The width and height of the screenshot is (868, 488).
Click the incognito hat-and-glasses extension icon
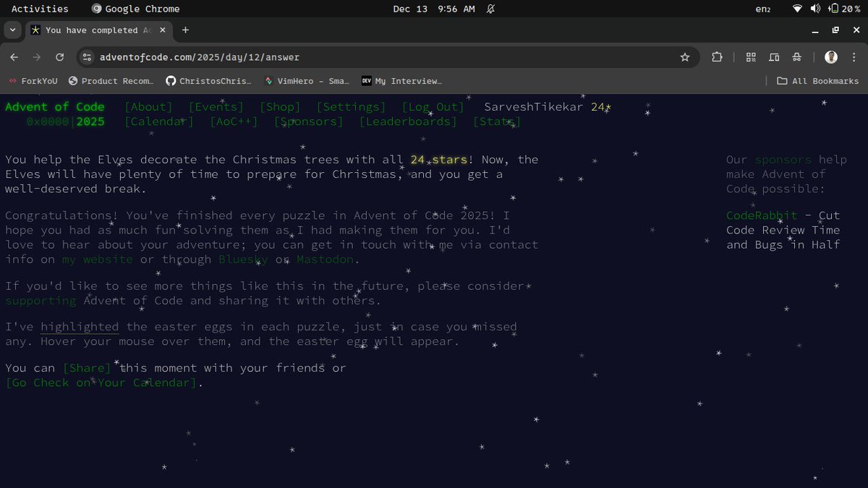796,57
